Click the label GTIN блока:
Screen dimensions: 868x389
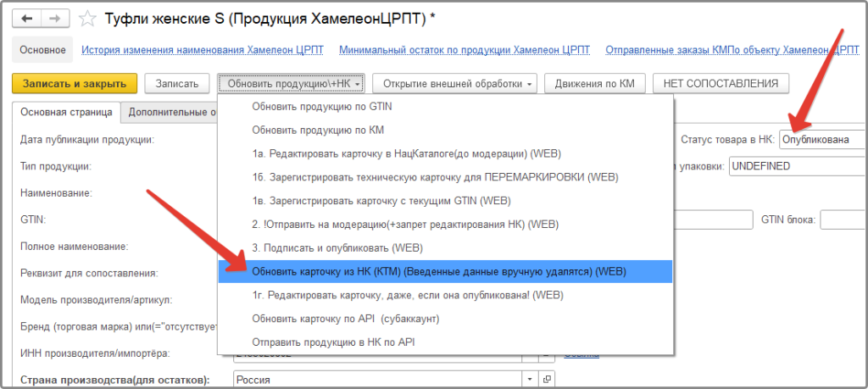pos(788,220)
